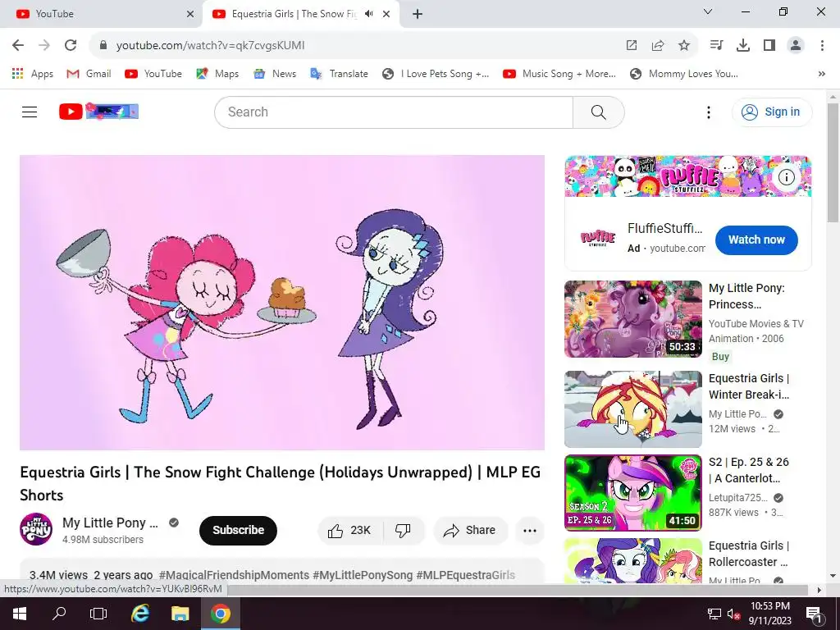
Task: Click the share this page icon in address bar
Action: 658,46
